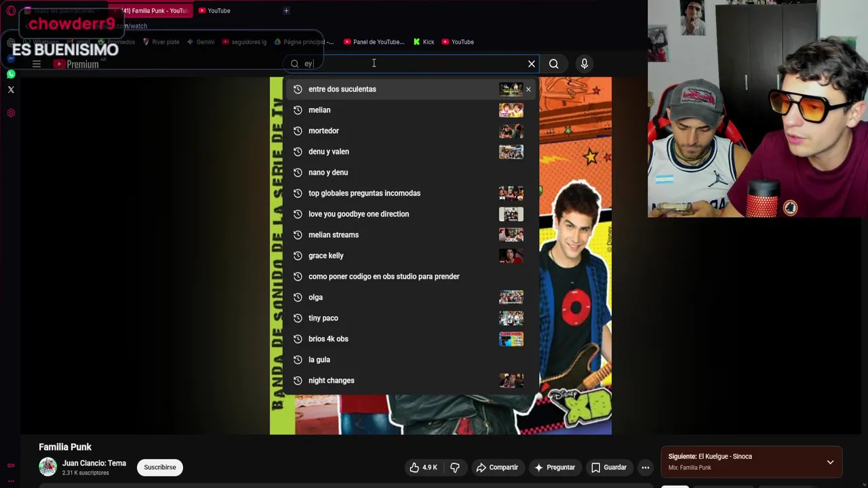
Task: Click history icon beside 'nano y denu'
Action: coord(298,172)
